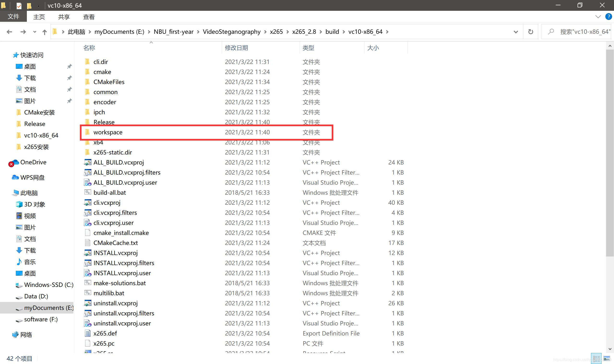Open the address bar history dropdown
This screenshot has width=614, height=364.
[x=516, y=32]
